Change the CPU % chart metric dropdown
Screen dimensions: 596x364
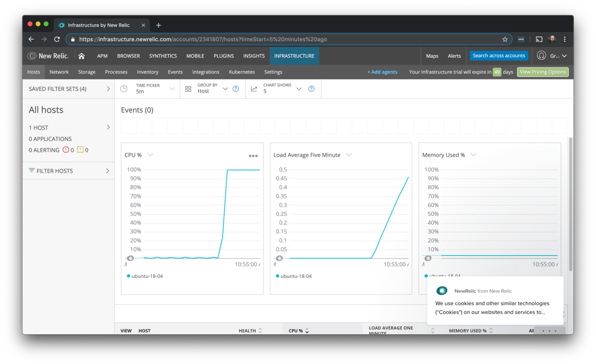(150, 155)
